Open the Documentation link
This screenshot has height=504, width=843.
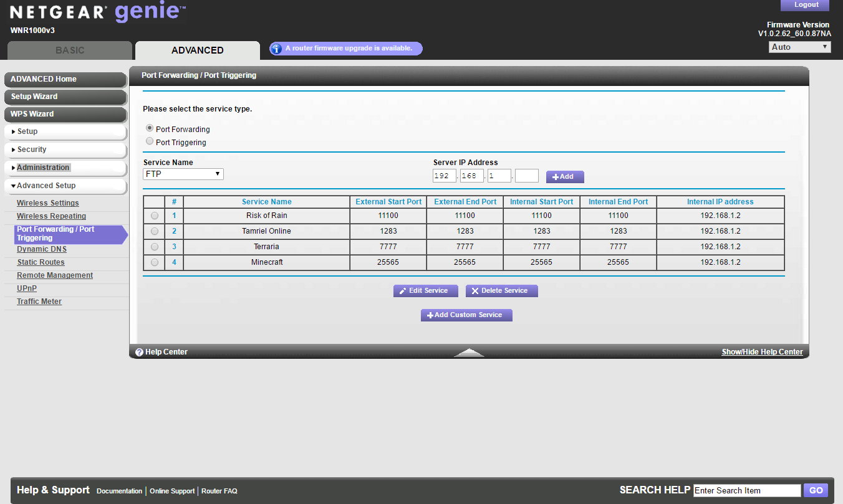click(120, 491)
